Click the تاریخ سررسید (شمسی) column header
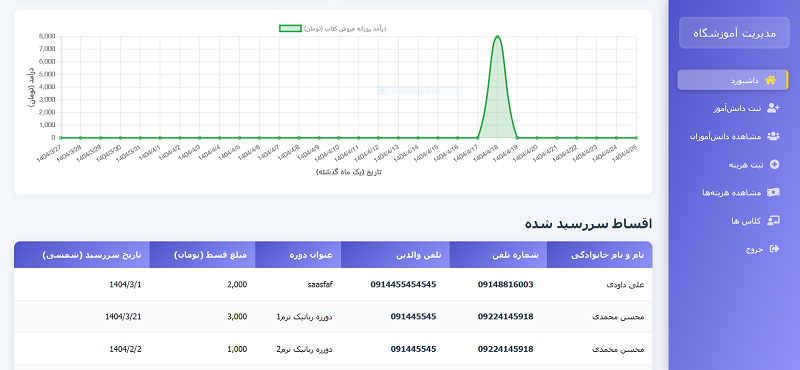The width and height of the screenshot is (800, 370). click(x=82, y=255)
